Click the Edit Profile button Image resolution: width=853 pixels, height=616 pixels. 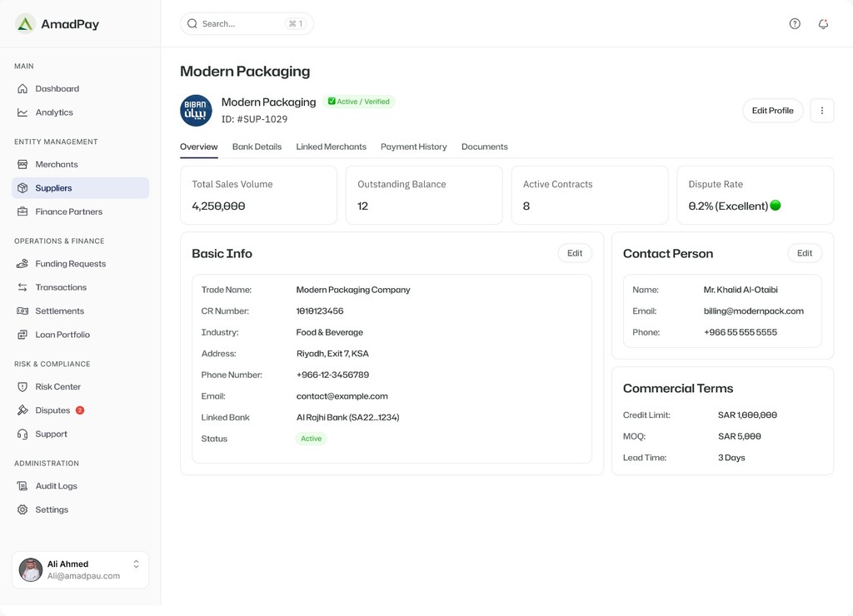click(772, 111)
